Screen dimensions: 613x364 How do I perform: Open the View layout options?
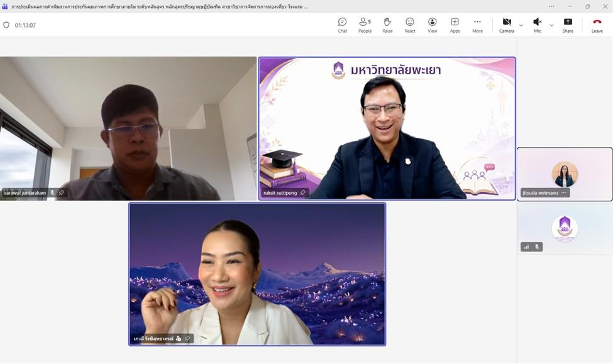(x=433, y=25)
